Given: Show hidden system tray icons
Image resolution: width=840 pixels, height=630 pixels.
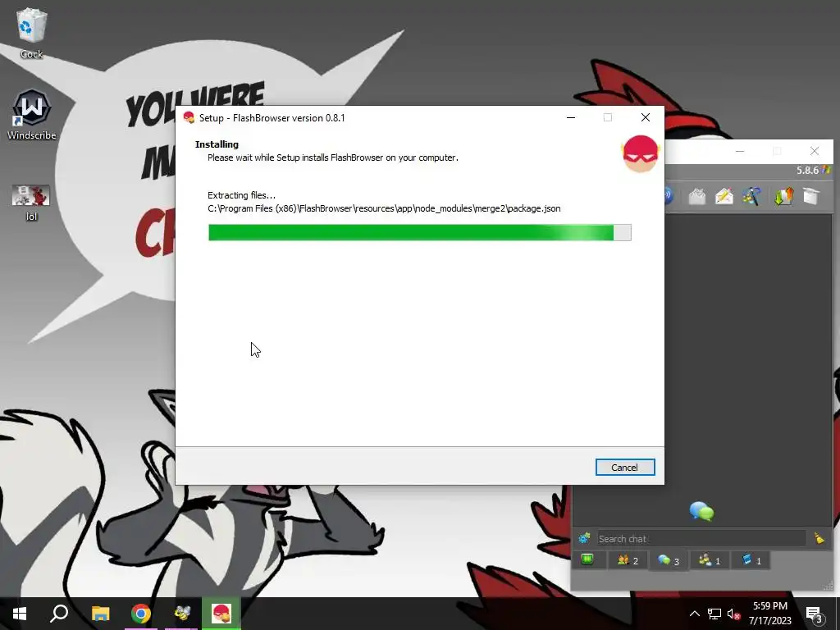Looking at the screenshot, I should tap(694, 614).
